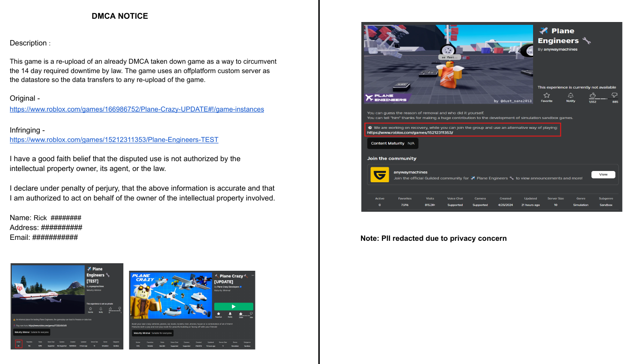This screenshot has width=632, height=364.
Task: Click the Favorites '7,596' stat value
Action: 405,205
